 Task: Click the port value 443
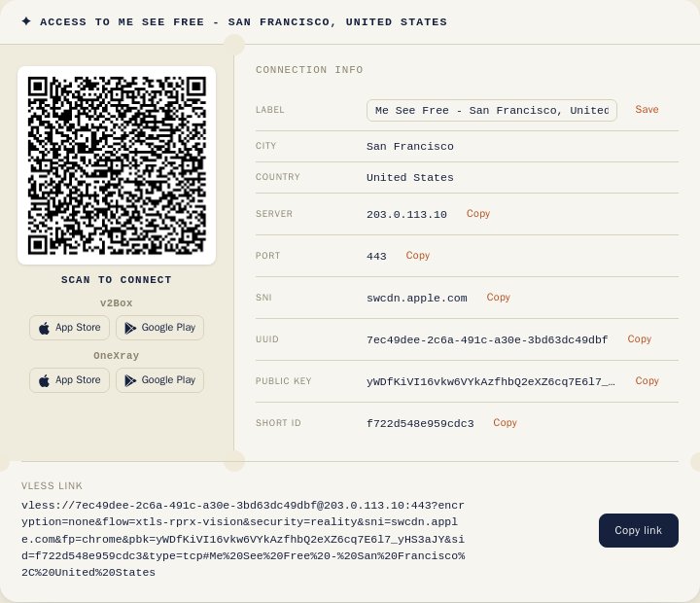point(376,257)
